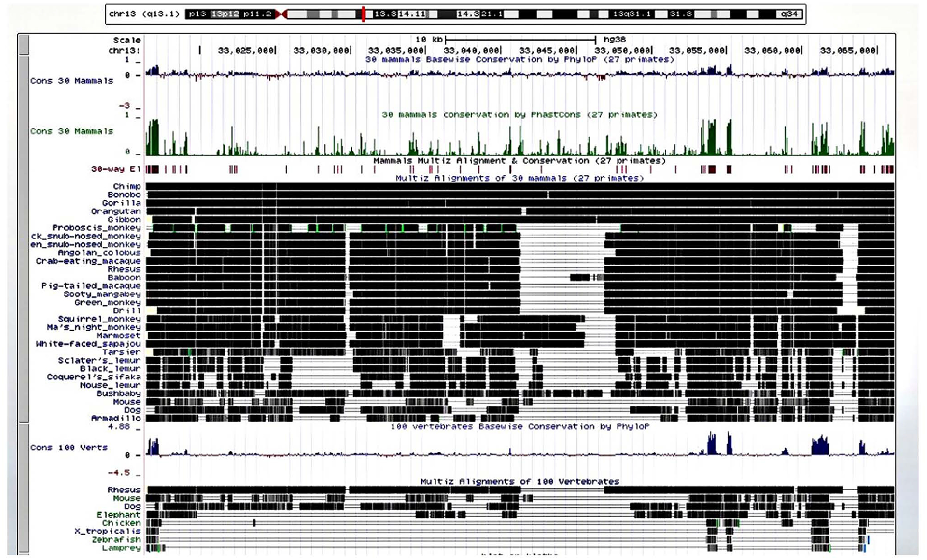Select the Bonobo alignment row label
Screen dimensions: 927x560
124,195
